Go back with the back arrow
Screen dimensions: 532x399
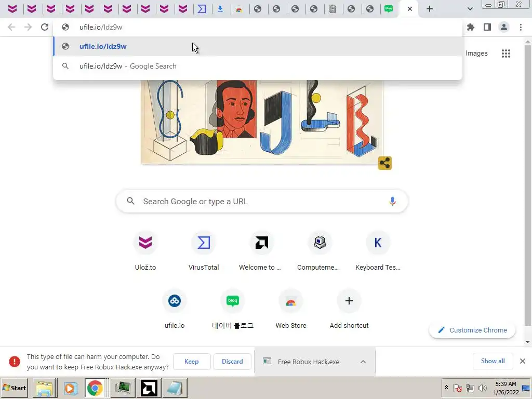coord(11,27)
